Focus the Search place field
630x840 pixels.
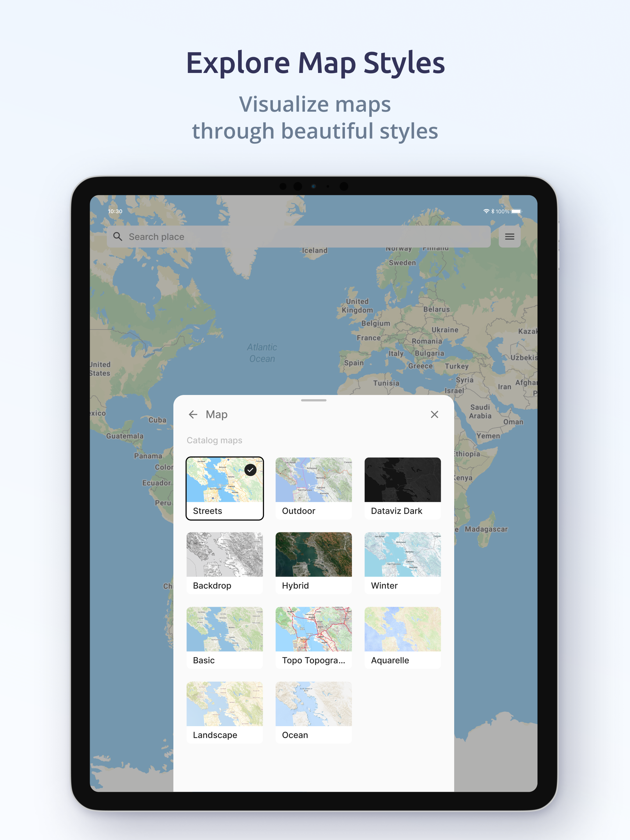click(299, 237)
